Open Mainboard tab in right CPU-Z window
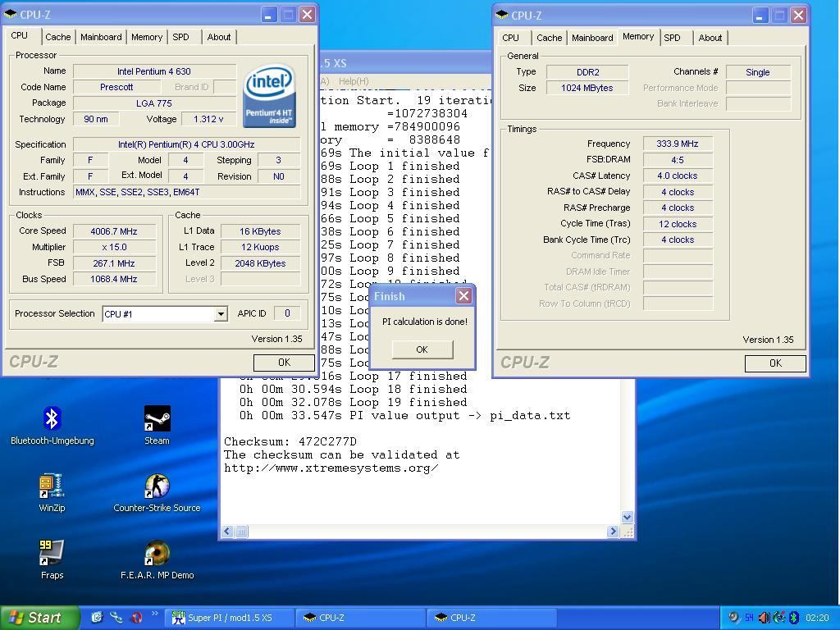The width and height of the screenshot is (840, 630). (x=592, y=38)
